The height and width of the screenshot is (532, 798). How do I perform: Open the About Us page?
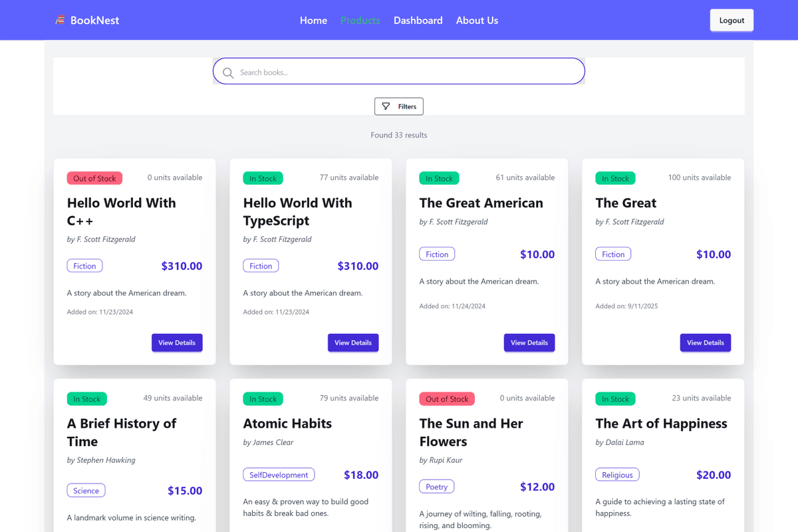pyautogui.click(x=477, y=21)
